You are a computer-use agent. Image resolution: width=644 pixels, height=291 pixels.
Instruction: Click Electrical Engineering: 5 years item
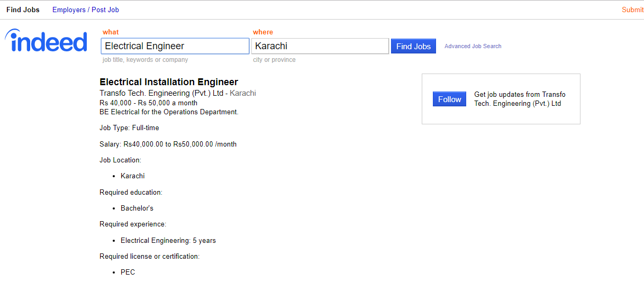(x=168, y=240)
